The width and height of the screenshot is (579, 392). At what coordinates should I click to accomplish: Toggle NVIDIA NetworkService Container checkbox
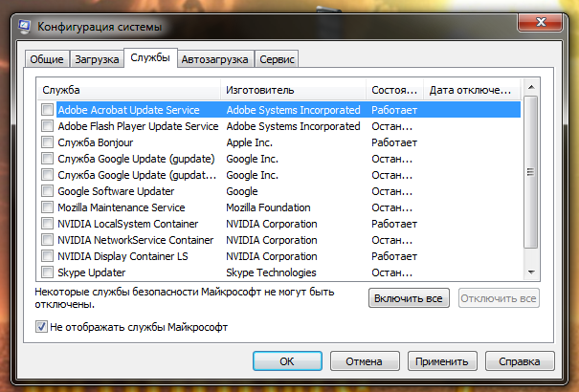47,239
